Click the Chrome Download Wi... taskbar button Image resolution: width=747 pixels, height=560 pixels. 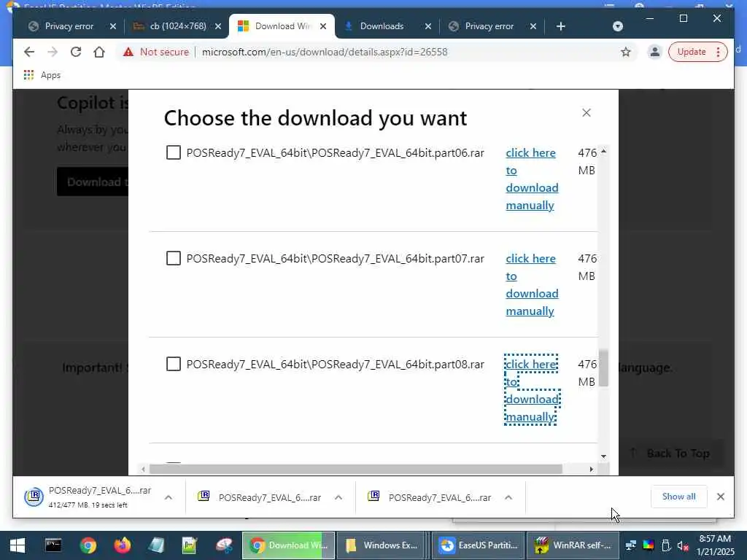tap(289, 545)
